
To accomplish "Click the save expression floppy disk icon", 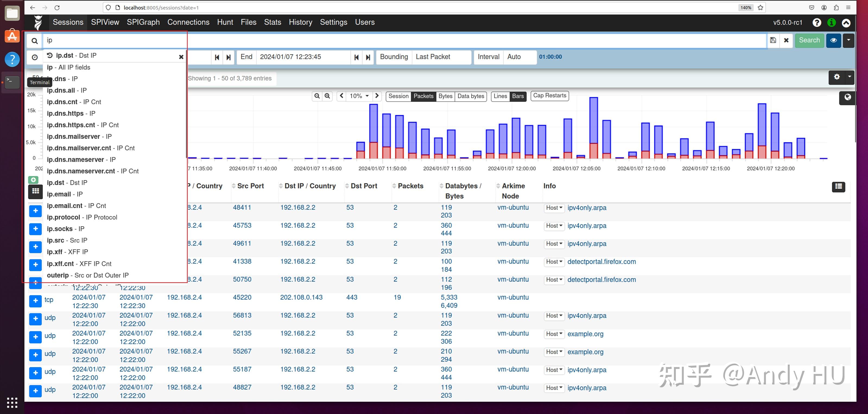I will 773,40.
